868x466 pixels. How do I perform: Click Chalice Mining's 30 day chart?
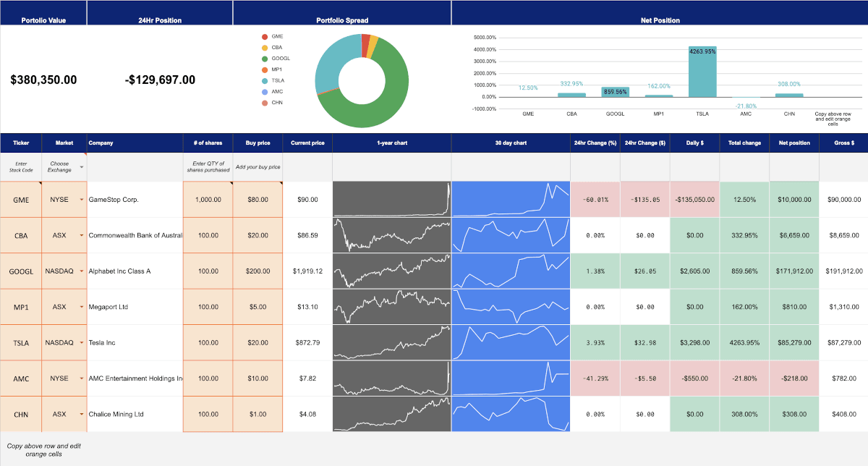point(511,414)
